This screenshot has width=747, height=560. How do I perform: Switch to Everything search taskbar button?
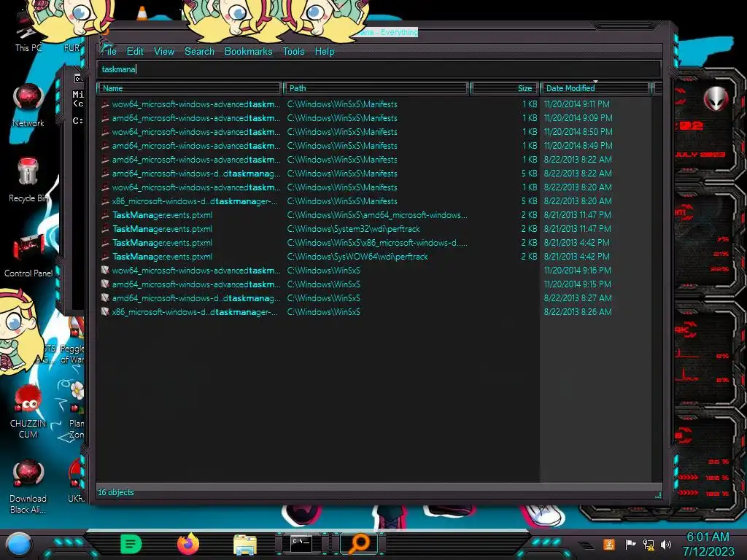click(359, 544)
